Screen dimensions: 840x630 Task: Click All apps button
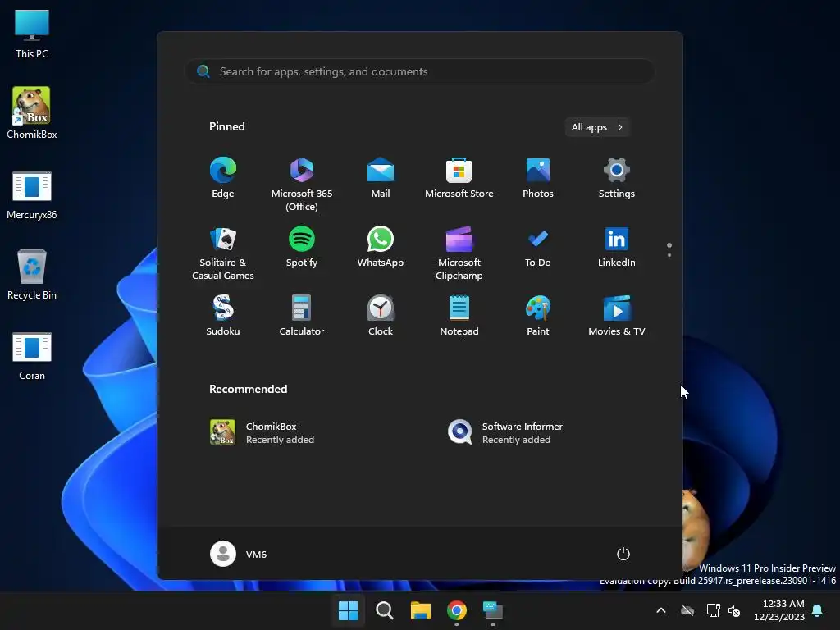(597, 127)
